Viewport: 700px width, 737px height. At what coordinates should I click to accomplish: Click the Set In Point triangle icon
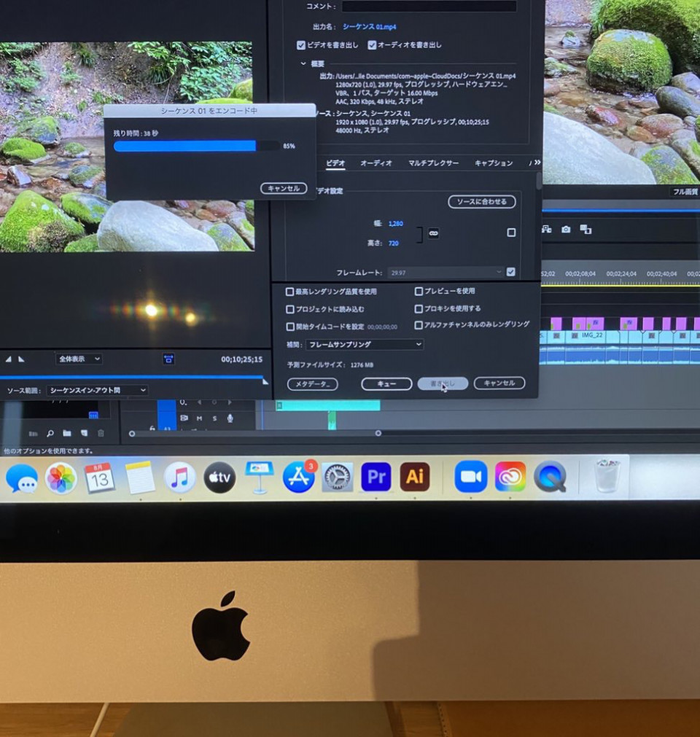[9, 359]
